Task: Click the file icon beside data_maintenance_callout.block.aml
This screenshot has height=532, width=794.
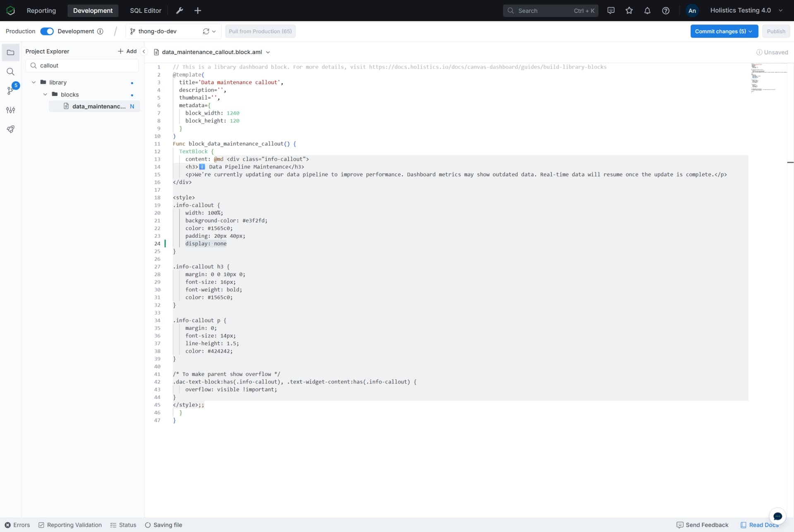Action: tap(156, 52)
